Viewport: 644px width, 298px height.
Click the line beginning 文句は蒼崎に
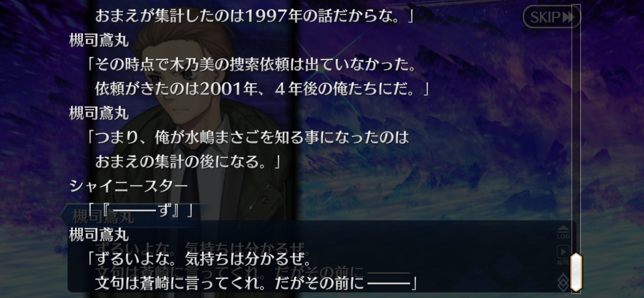pyautogui.click(x=256, y=283)
